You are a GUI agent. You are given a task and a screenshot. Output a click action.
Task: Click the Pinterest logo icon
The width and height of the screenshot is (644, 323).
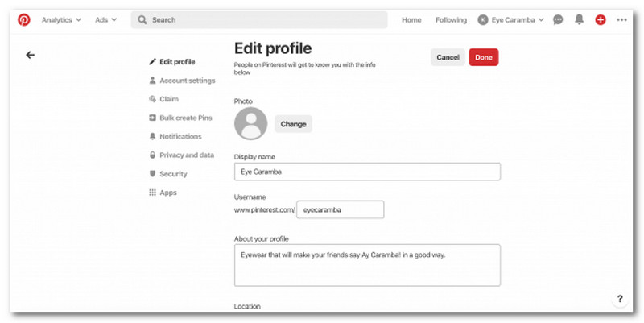pos(24,20)
